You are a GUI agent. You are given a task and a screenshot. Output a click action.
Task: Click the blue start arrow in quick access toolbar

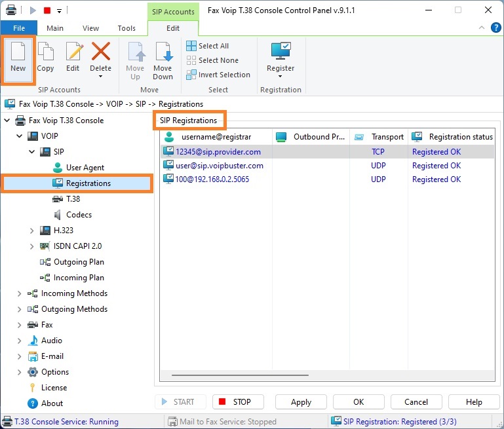pos(33,10)
